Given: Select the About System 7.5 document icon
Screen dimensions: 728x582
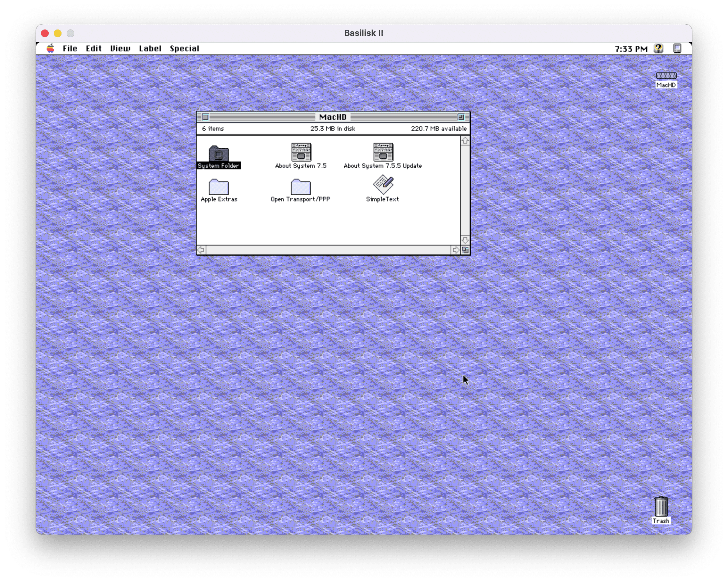Looking at the screenshot, I should click(x=301, y=152).
